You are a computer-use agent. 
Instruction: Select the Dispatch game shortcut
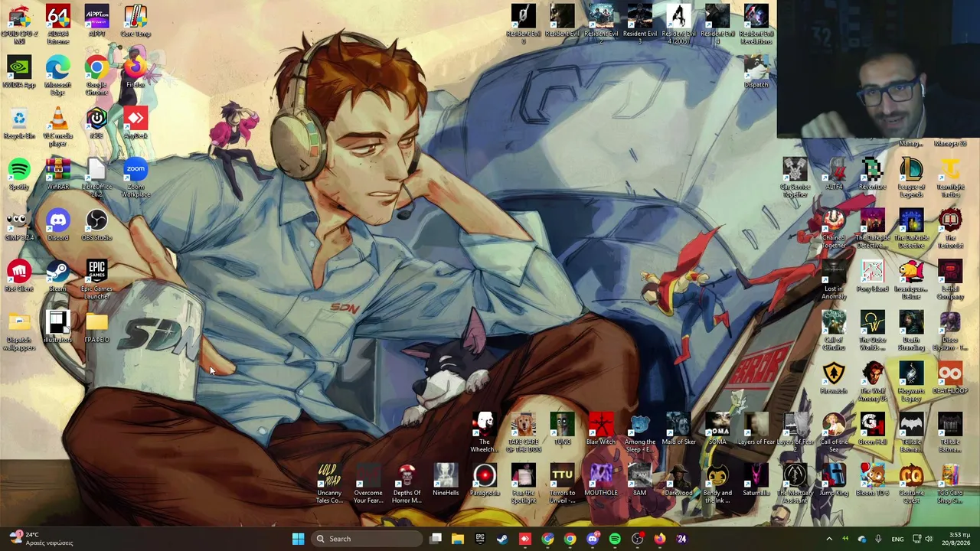click(x=756, y=72)
